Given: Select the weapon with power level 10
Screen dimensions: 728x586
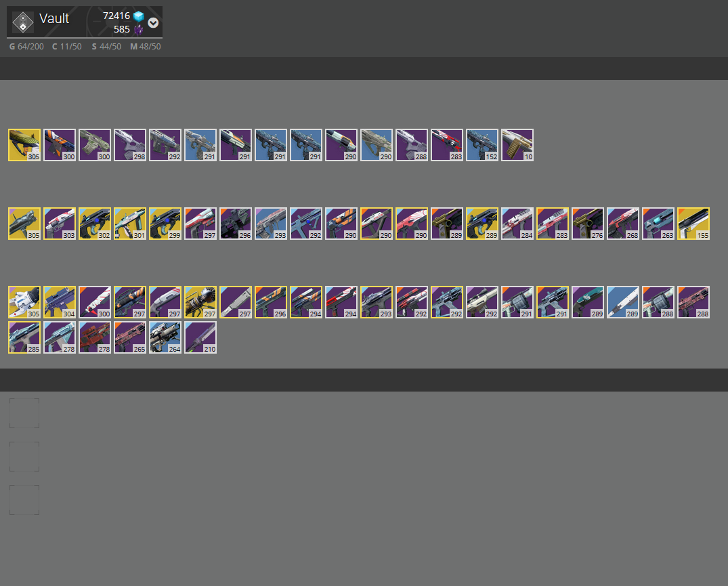Looking at the screenshot, I should [x=517, y=145].
